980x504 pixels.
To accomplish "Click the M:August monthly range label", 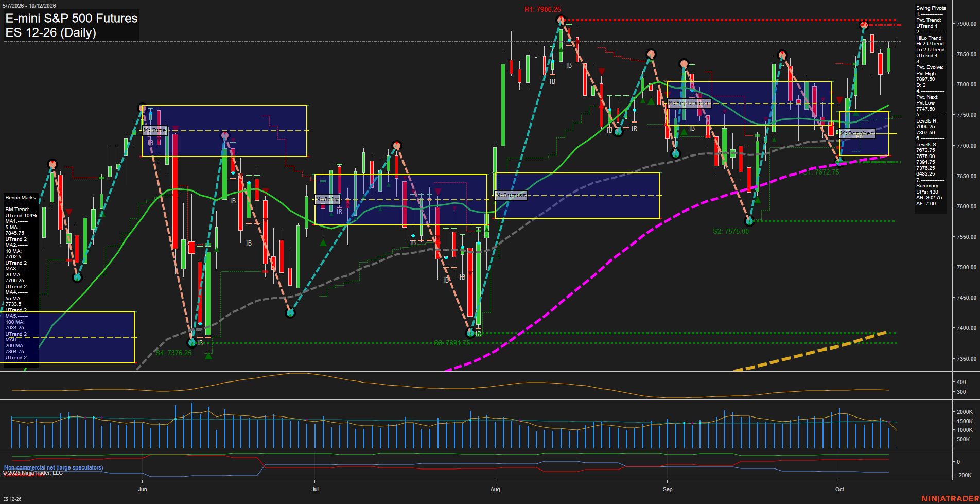I will pyautogui.click(x=511, y=195).
